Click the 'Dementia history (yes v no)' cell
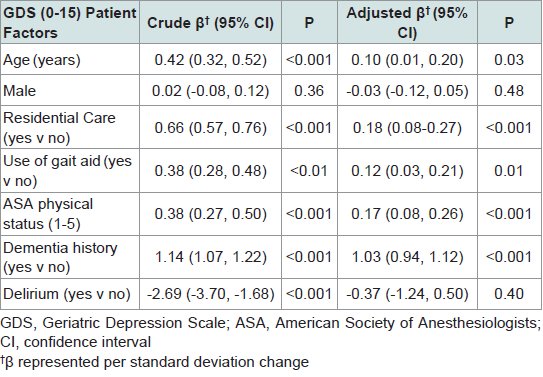The height and width of the screenshot is (377, 543). (70, 257)
